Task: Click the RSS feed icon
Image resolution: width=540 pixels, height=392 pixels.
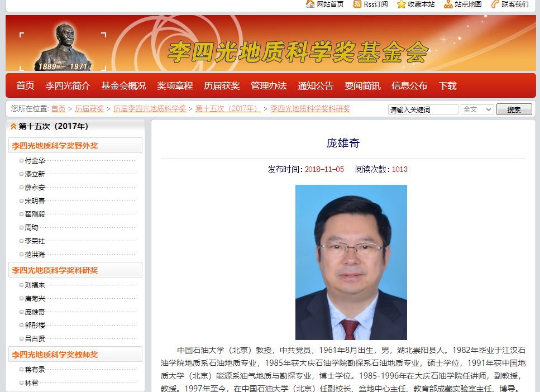Action: point(357,4)
